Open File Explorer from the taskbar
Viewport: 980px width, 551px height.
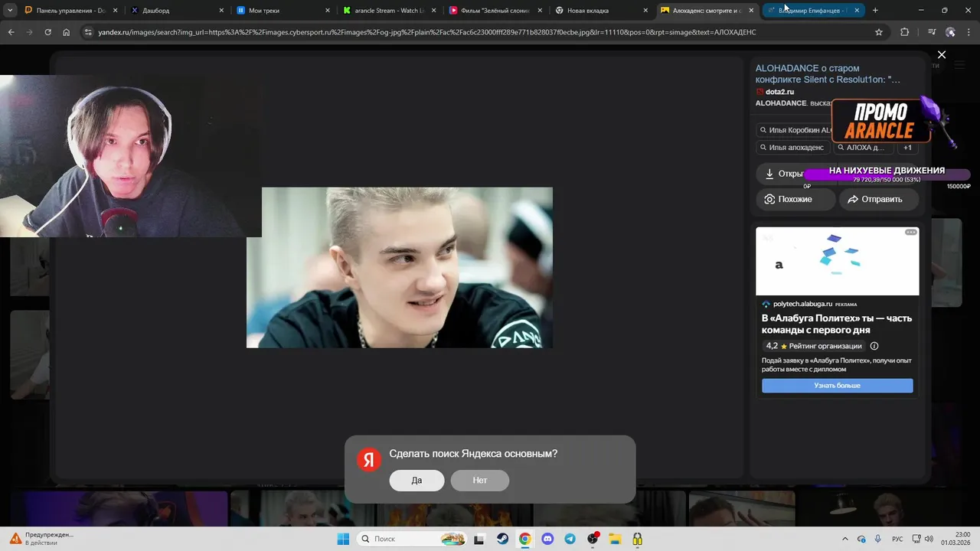pyautogui.click(x=615, y=539)
